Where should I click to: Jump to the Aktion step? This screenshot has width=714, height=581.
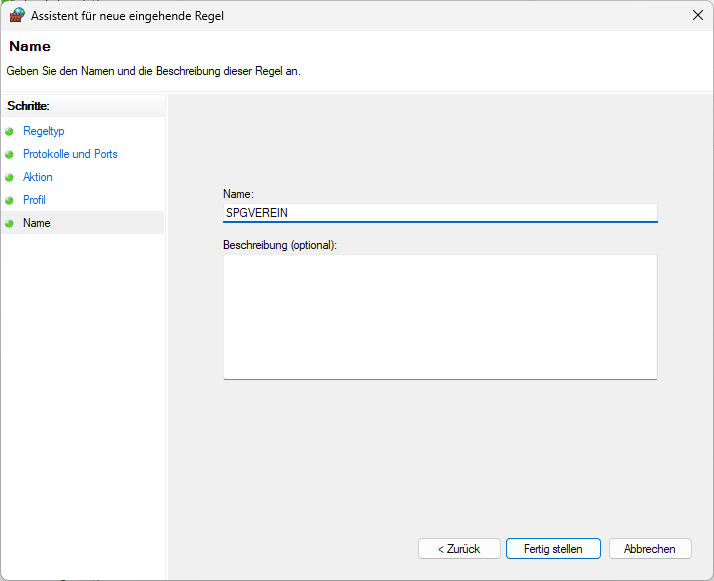point(38,177)
